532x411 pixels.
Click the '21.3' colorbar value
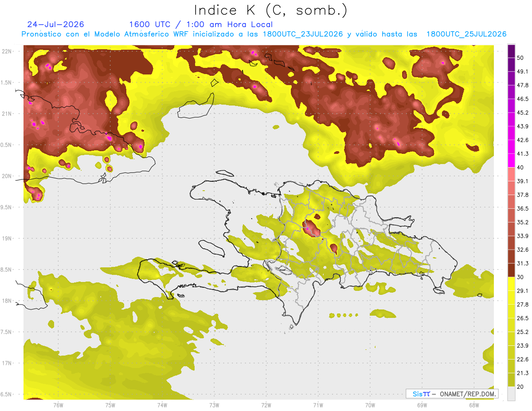pos(523,373)
